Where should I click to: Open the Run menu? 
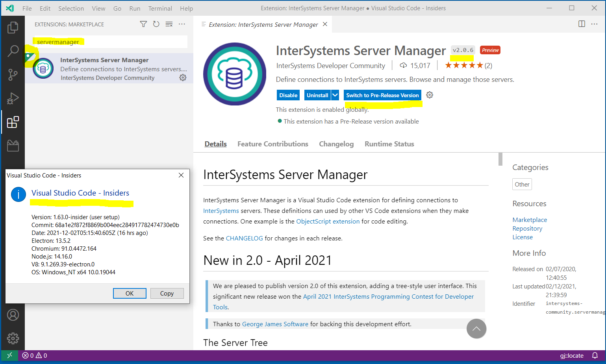[x=135, y=8]
